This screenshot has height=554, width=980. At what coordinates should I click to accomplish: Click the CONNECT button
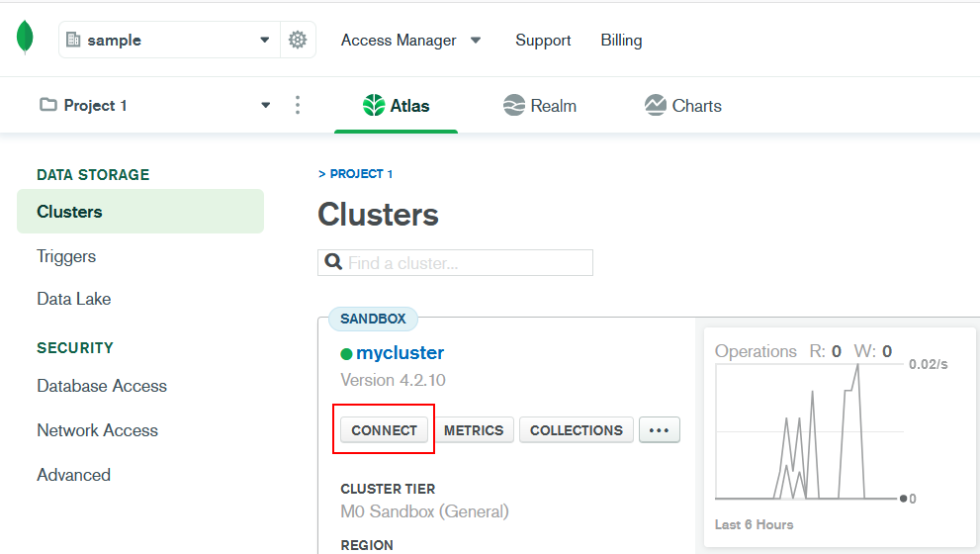pyautogui.click(x=384, y=430)
